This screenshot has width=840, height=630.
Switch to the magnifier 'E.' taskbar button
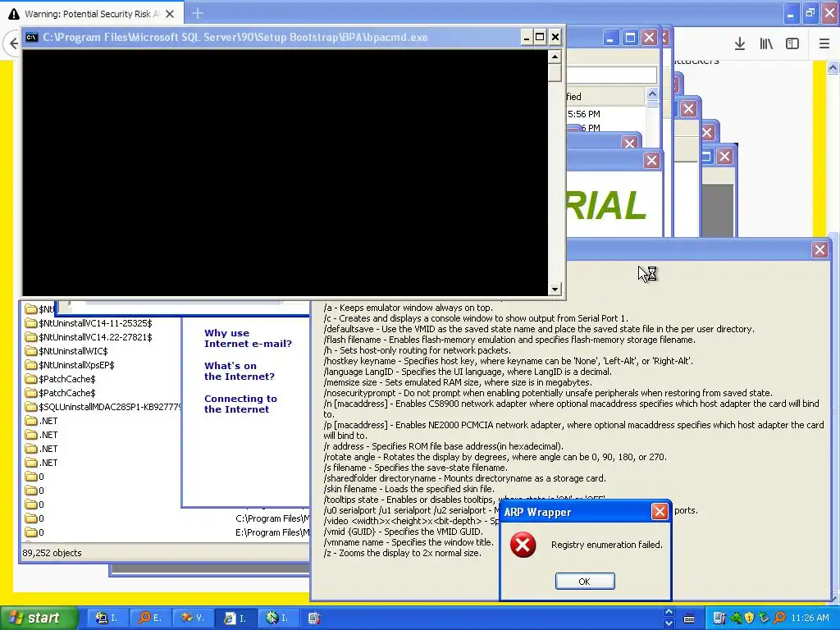pyautogui.click(x=149, y=618)
